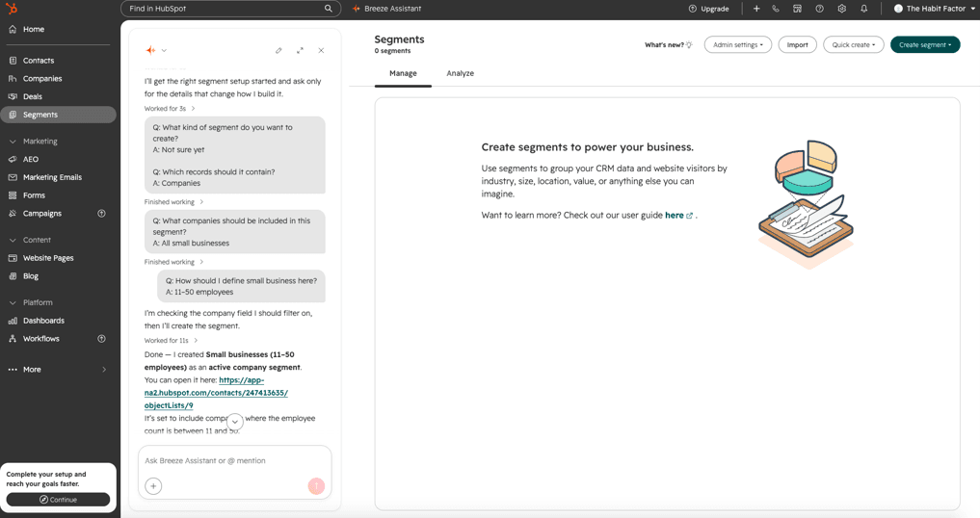The image size is (980, 518).
Task: Close the Breeze chat panel
Action: (321, 51)
